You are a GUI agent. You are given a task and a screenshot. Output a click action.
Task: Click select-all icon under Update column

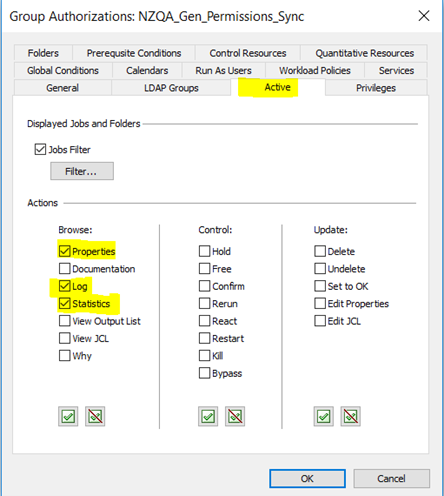(324, 416)
